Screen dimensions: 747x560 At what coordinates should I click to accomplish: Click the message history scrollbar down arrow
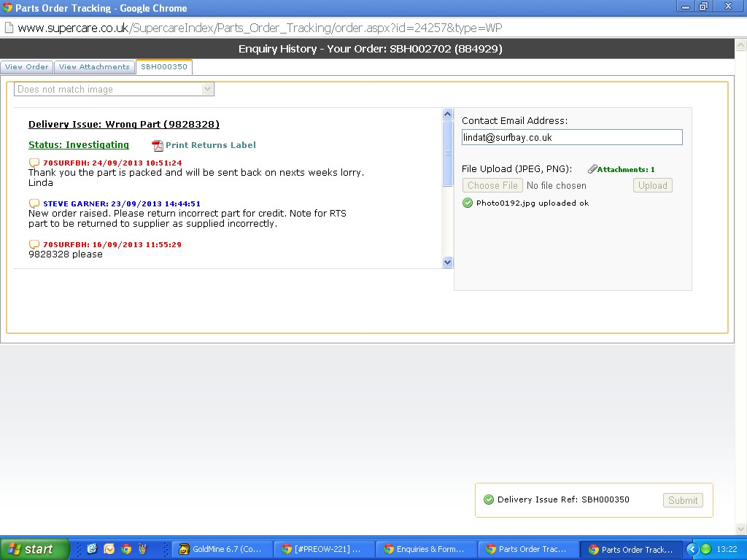coord(448,262)
